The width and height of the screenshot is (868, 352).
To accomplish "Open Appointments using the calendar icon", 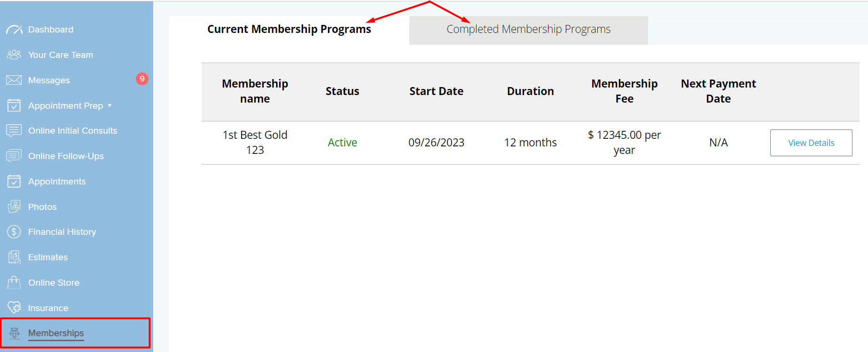I will 14,181.
